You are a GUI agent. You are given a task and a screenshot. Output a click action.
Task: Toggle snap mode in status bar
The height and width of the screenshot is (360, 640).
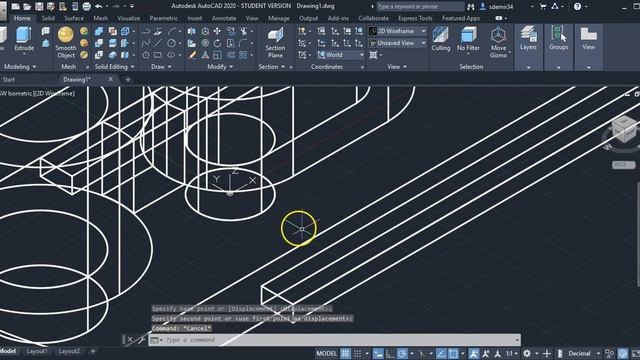(x=358, y=353)
